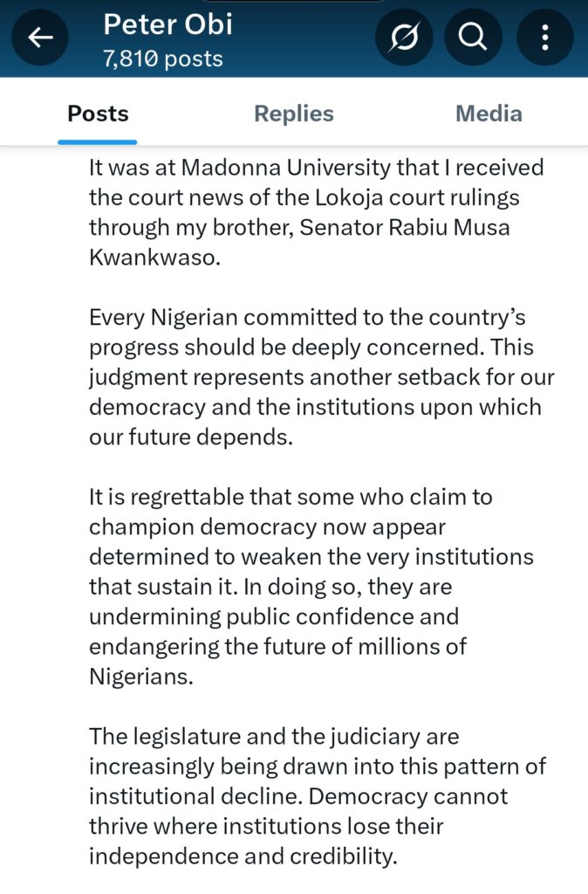Tap the magnifying glass search icon
Image resolution: width=588 pixels, height=894 pixels.
[x=473, y=38]
